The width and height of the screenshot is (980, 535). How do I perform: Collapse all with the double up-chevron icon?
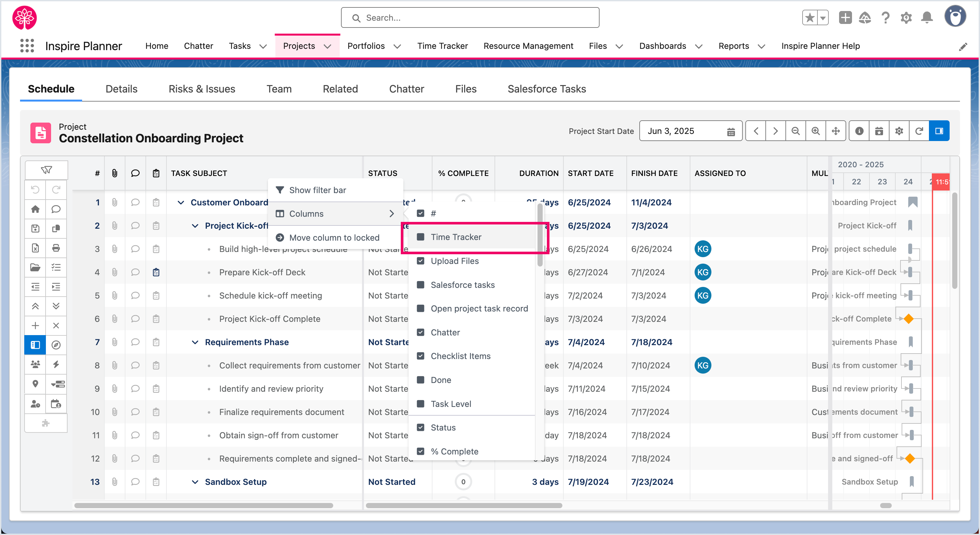coord(35,306)
